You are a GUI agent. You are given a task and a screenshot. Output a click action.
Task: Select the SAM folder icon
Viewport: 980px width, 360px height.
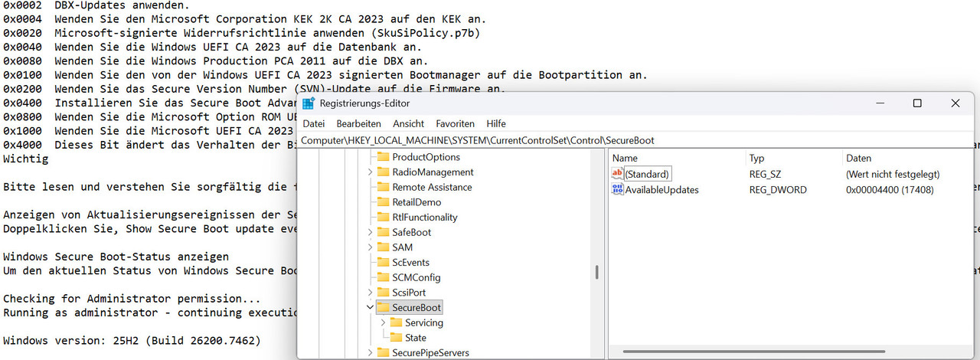(x=384, y=247)
